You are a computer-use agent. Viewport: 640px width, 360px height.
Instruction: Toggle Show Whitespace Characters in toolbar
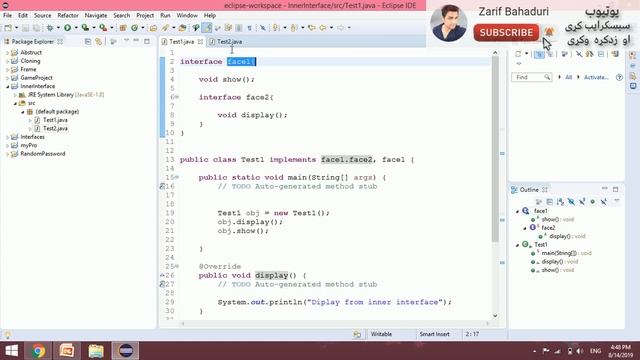click(249, 28)
